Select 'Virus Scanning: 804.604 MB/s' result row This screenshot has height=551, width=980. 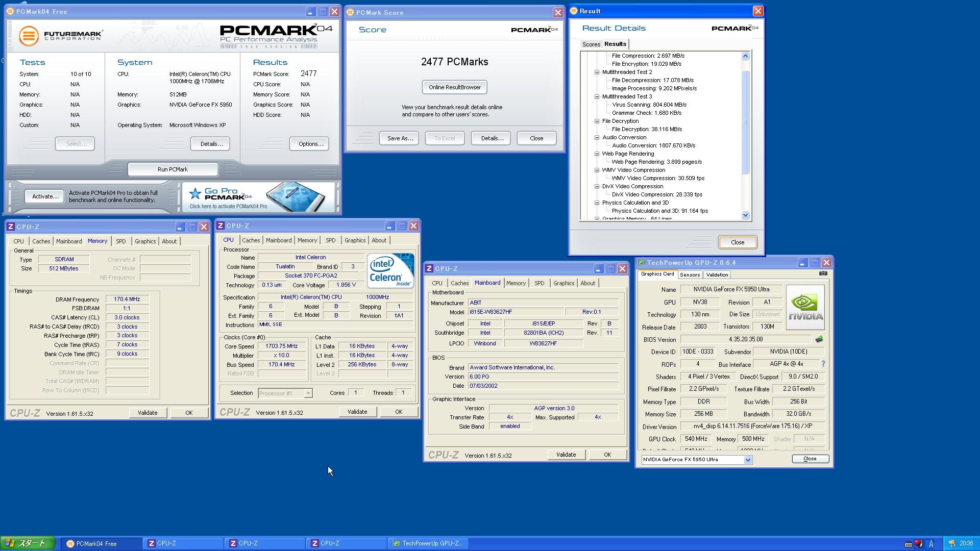pos(649,105)
